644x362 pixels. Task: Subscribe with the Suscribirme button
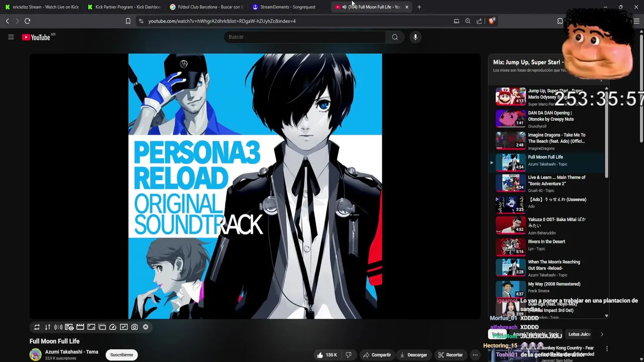click(122, 355)
